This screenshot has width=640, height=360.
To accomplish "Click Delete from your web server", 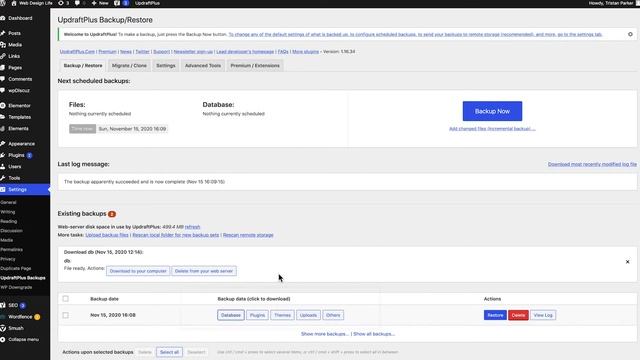I will [x=204, y=271].
